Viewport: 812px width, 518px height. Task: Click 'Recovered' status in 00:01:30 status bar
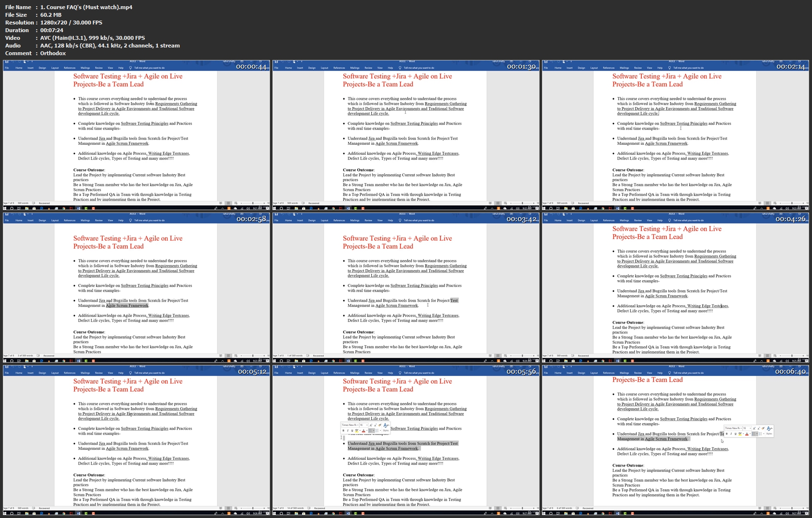point(314,203)
